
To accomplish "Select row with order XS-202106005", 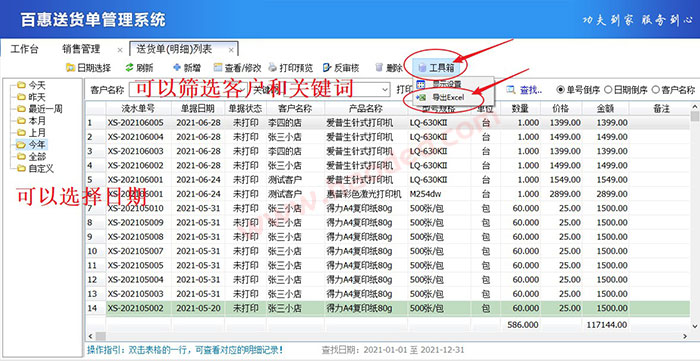I will pos(388,123).
